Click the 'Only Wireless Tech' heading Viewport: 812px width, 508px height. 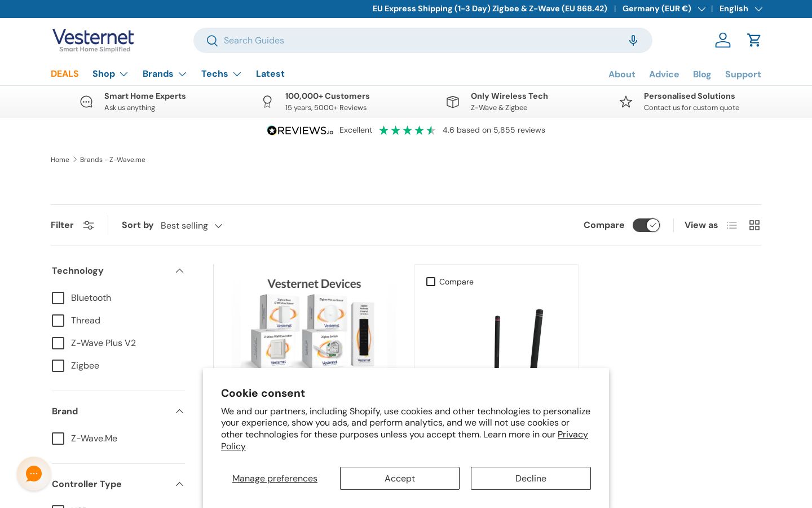pos(509,97)
